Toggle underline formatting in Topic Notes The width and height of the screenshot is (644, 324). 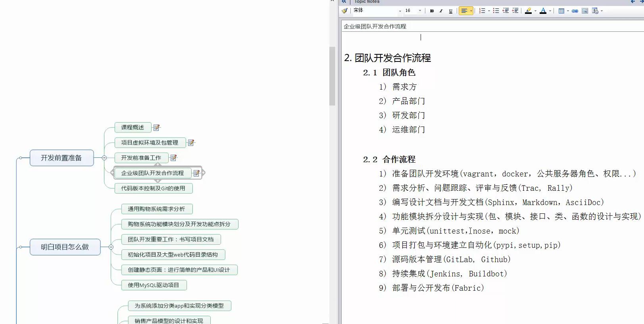tap(450, 11)
